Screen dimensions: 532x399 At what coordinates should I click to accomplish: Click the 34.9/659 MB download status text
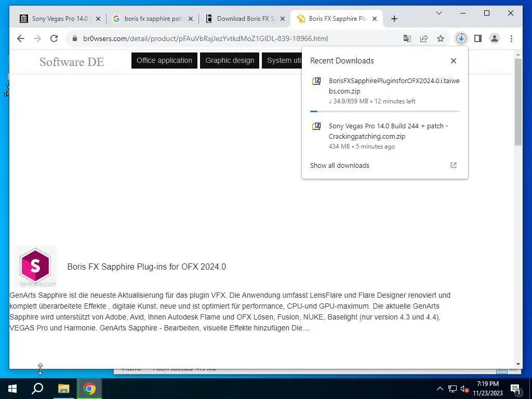(x=372, y=101)
